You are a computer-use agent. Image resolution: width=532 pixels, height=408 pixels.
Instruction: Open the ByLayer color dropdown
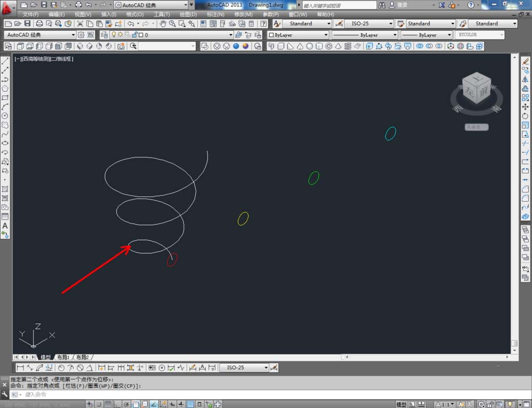[298, 35]
